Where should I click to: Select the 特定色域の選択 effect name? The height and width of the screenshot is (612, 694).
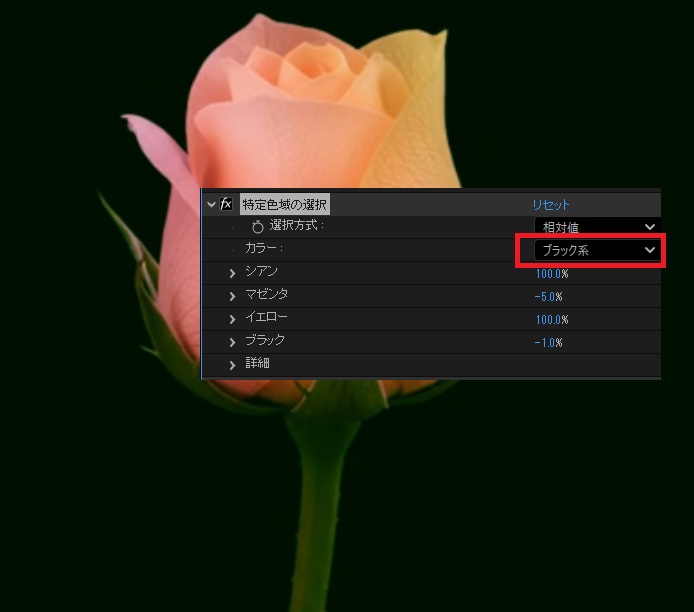[284, 204]
